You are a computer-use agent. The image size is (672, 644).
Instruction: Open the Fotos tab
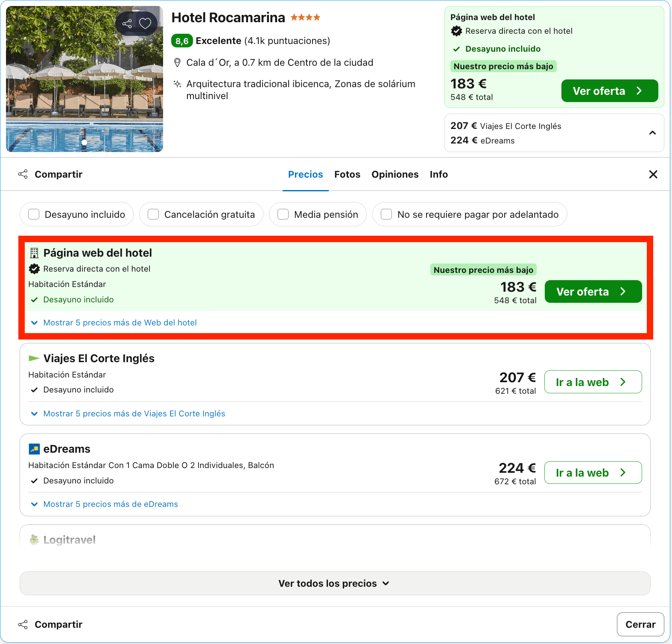[347, 174]
